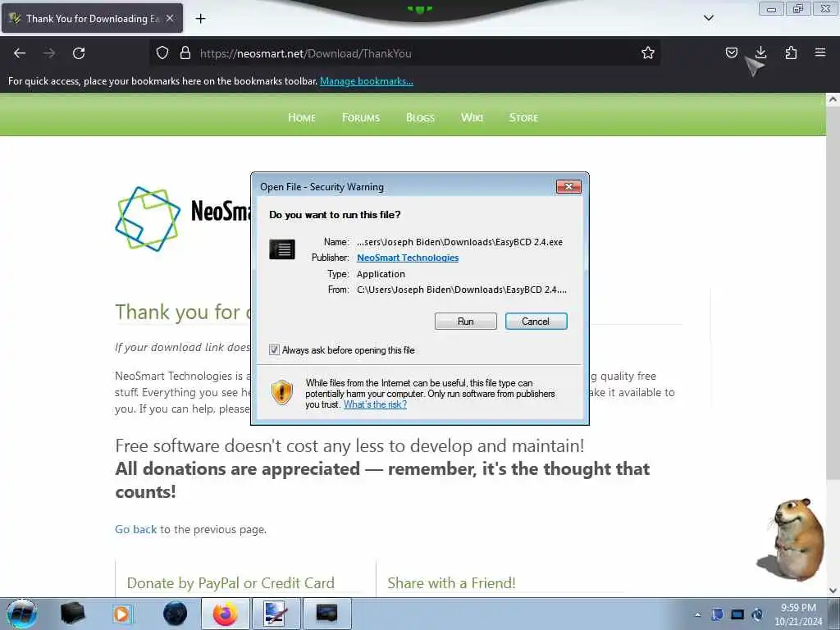Click the vertical page scrollbar thumb
The width and height of the screenshot is (840, 630).
833,294
